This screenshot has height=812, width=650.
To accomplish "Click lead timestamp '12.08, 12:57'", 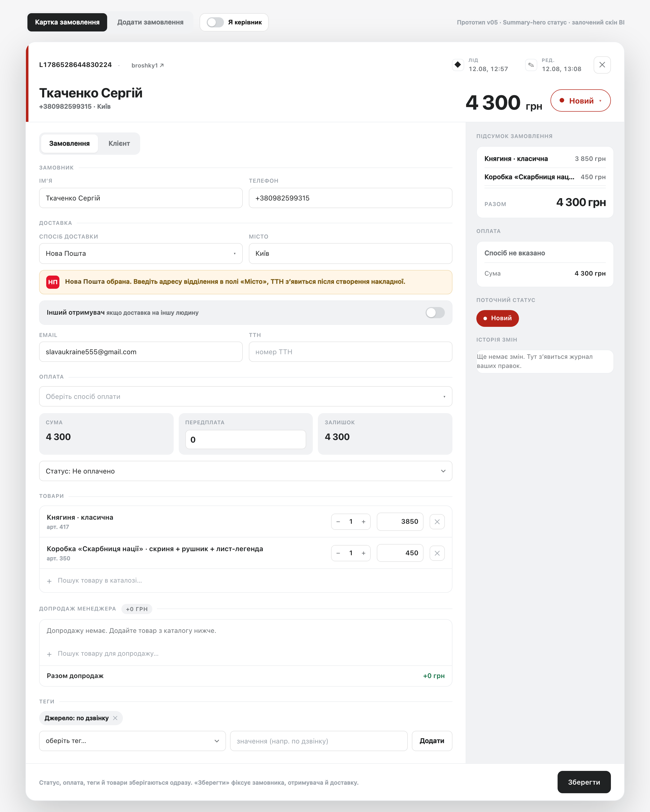I will tap(488, 69).
